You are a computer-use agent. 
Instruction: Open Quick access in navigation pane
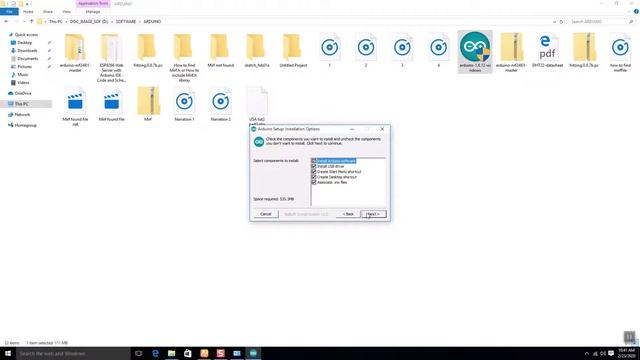coord(26,35)
